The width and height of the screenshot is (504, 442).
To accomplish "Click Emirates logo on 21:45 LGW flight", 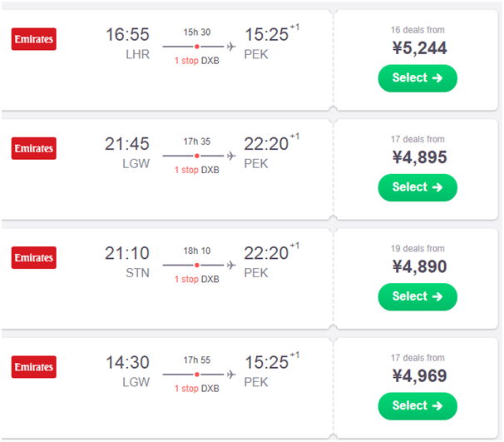I will click(34, 148).
